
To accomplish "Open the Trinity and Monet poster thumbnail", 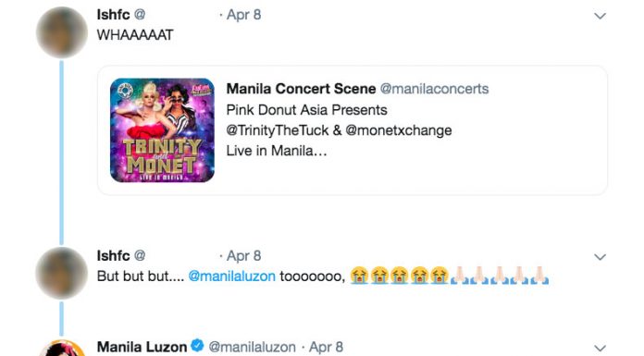I will click(162, 130).
